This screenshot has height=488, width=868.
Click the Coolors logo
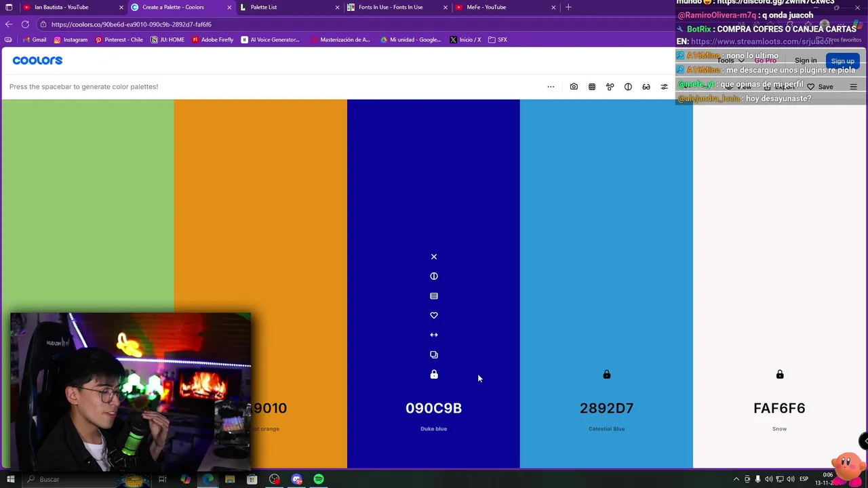(x=37, y=60)
